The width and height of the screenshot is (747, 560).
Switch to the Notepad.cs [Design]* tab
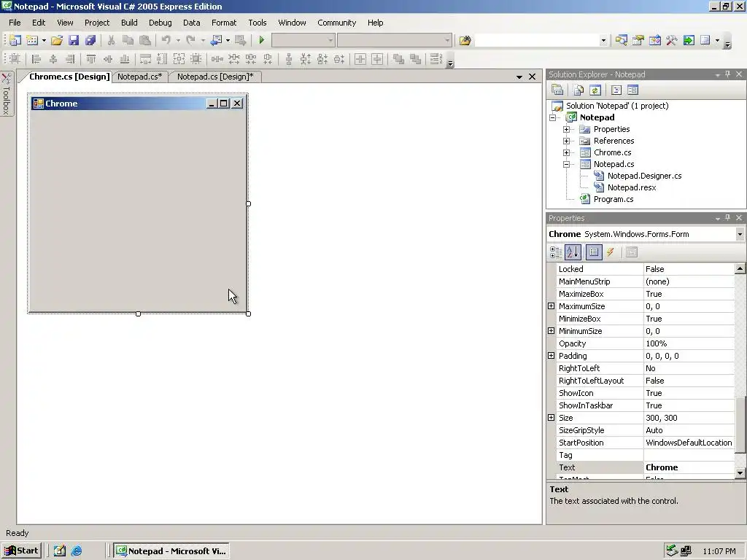[x=215, y=77]
